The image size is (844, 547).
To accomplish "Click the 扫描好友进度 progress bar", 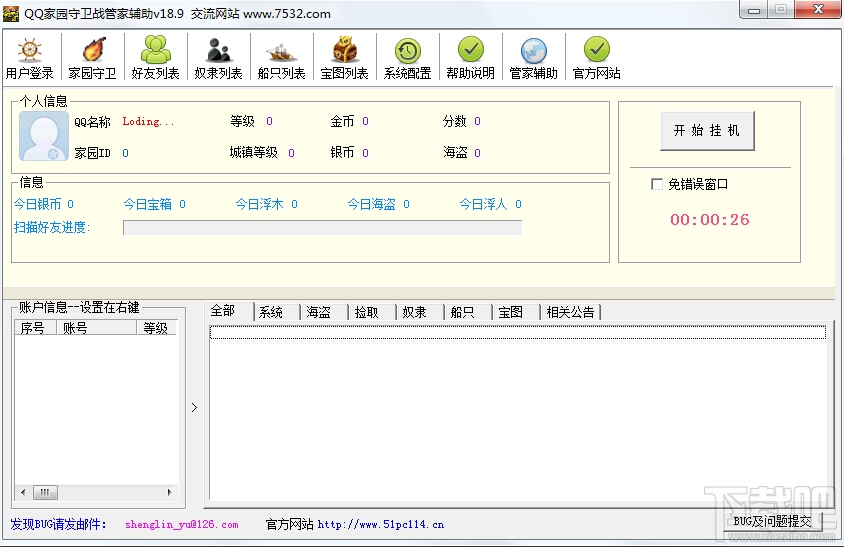I will point(322,228).
